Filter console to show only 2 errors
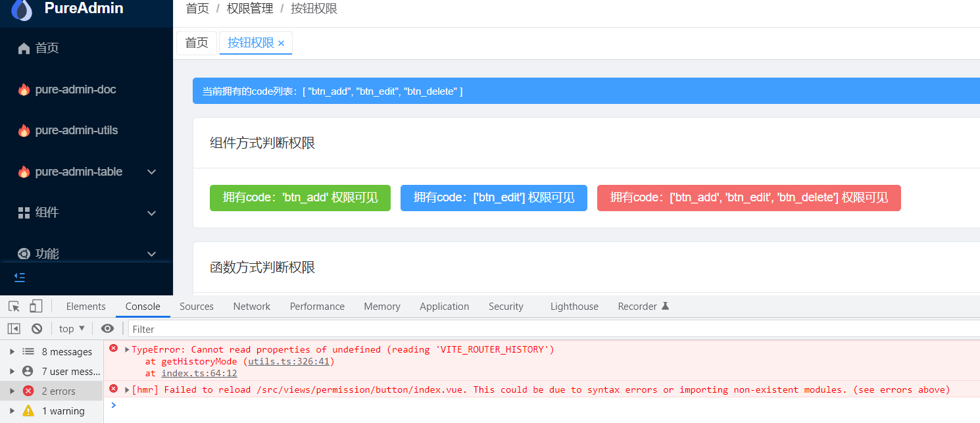980x423 pixels. (51, 391)
